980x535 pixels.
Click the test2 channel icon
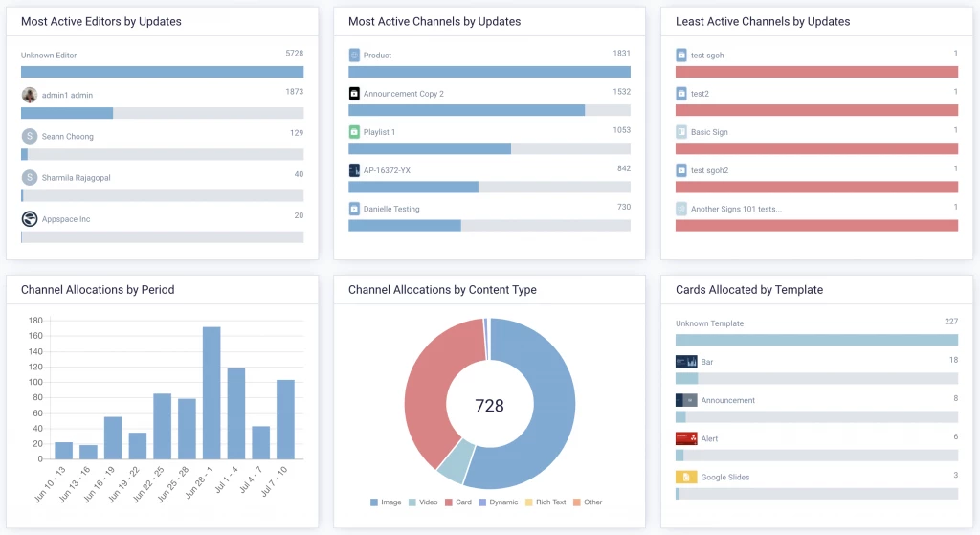[681, 94]
